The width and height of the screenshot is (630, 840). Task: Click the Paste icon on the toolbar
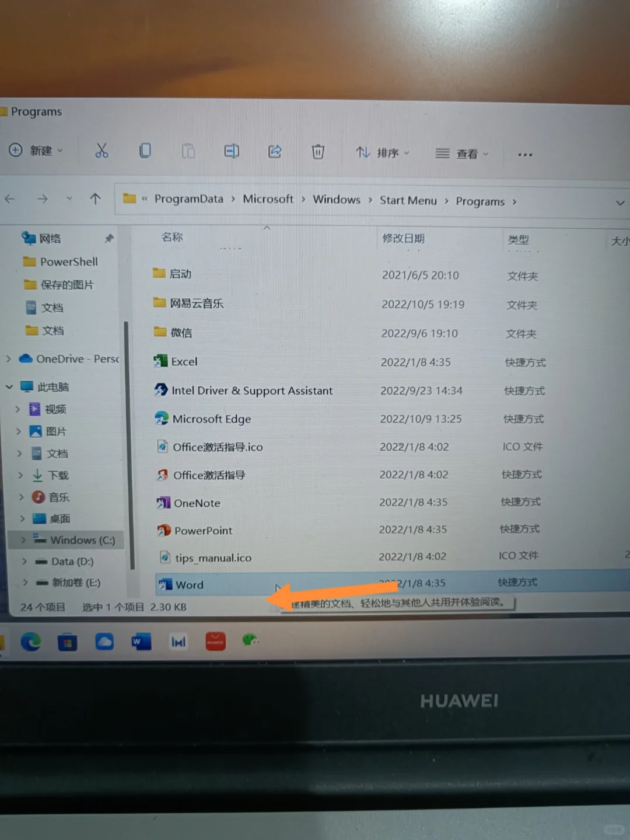[x=188, y=151]
